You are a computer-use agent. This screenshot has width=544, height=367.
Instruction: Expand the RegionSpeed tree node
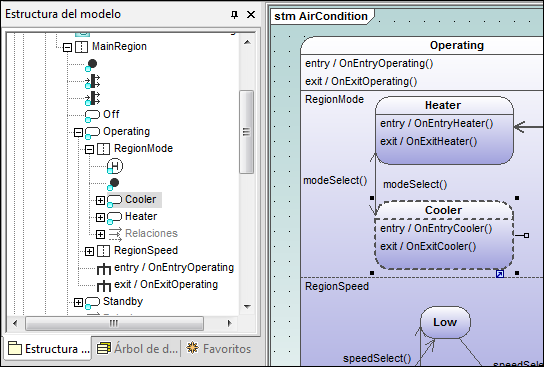tap(89, 251)
